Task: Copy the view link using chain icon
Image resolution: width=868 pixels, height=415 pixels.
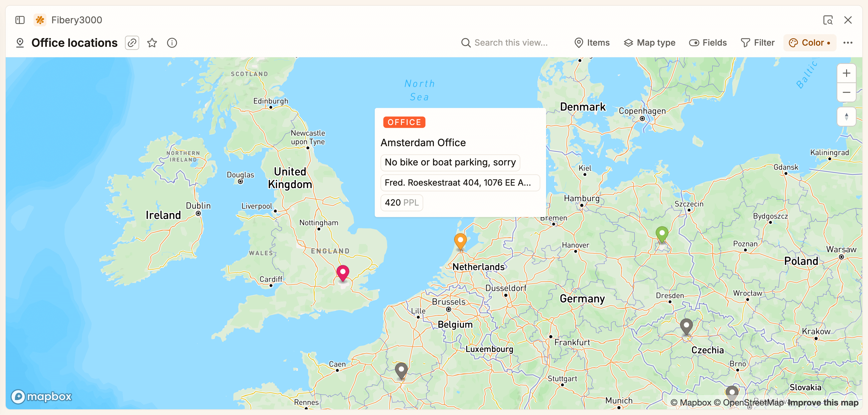Action: tap(132, 43)
